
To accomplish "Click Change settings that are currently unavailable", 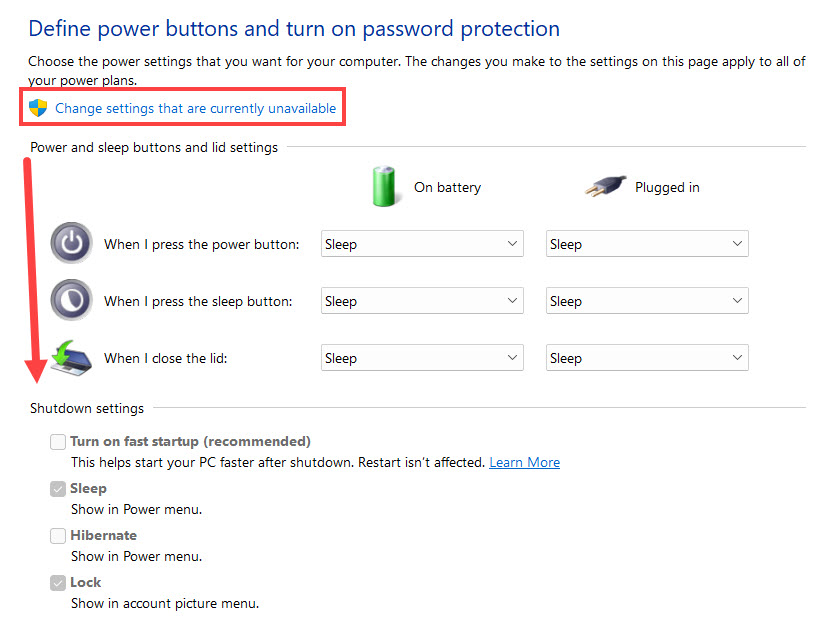I will click(x=195, y=108).
